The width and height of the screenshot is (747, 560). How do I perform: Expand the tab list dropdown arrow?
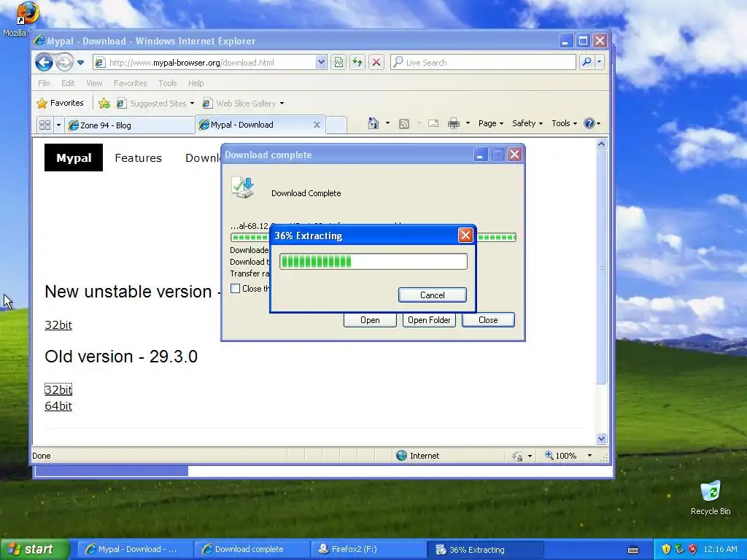(58, 125)
